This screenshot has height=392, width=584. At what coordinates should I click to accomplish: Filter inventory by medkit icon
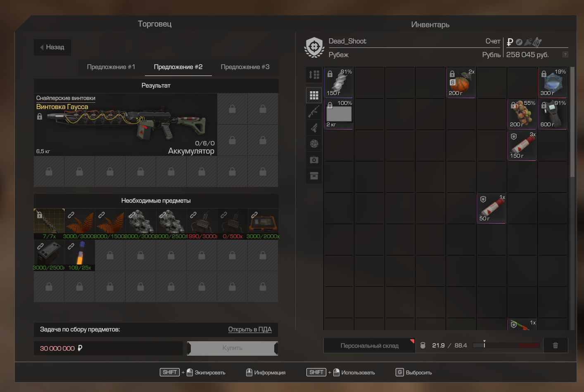click(314, 160)
